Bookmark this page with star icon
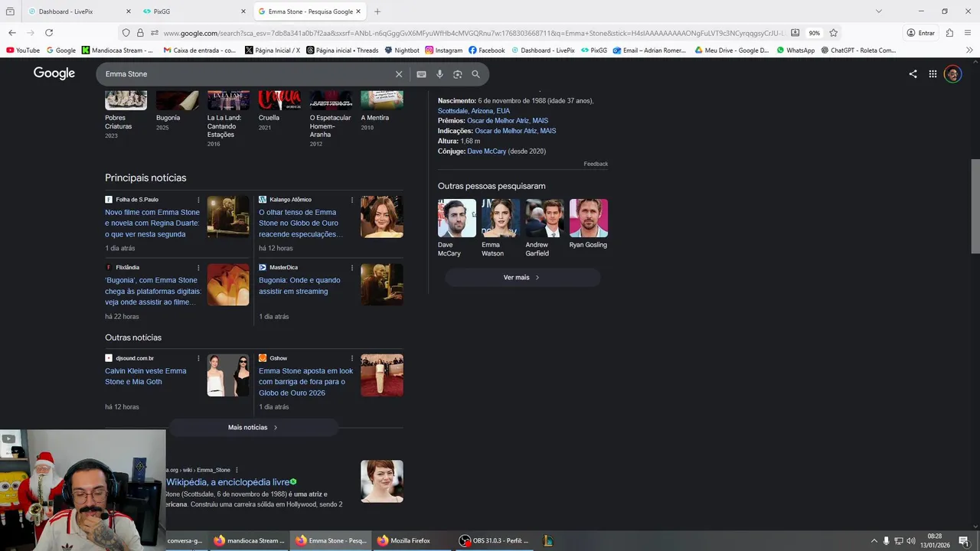Image resolution: width=980 pixels, height=551 pixels. click(x=834, y=33)
